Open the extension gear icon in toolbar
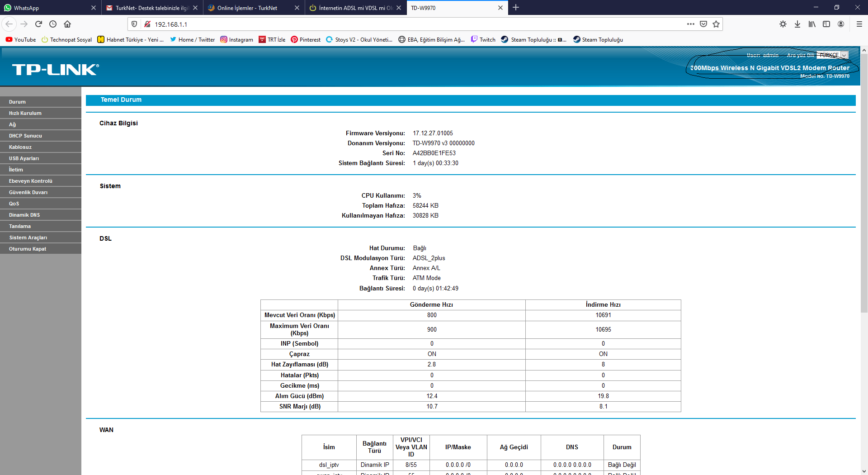868x475 pixels. tap(783, 24)
